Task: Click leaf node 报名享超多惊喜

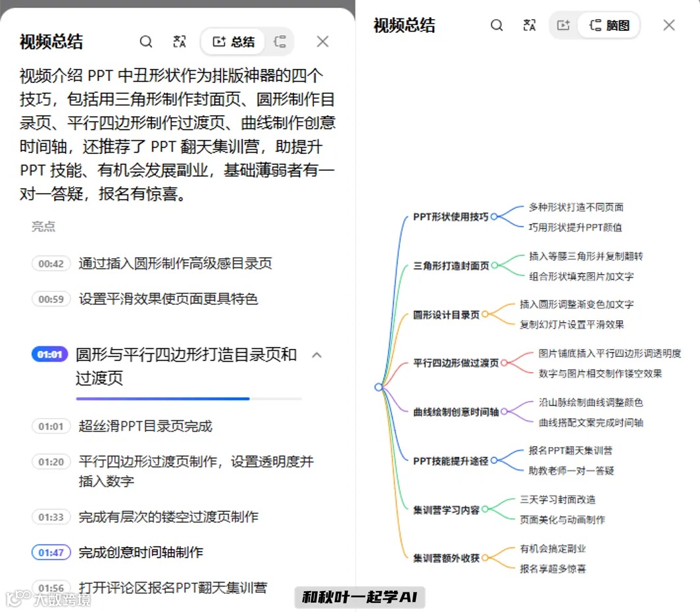Action: coord(553,569)
